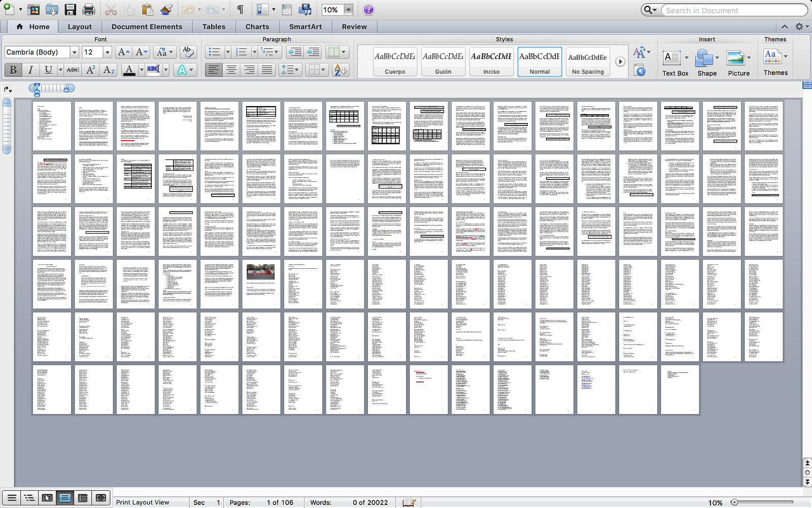Click the Search in Document field
812x508 pixels.
734,10
